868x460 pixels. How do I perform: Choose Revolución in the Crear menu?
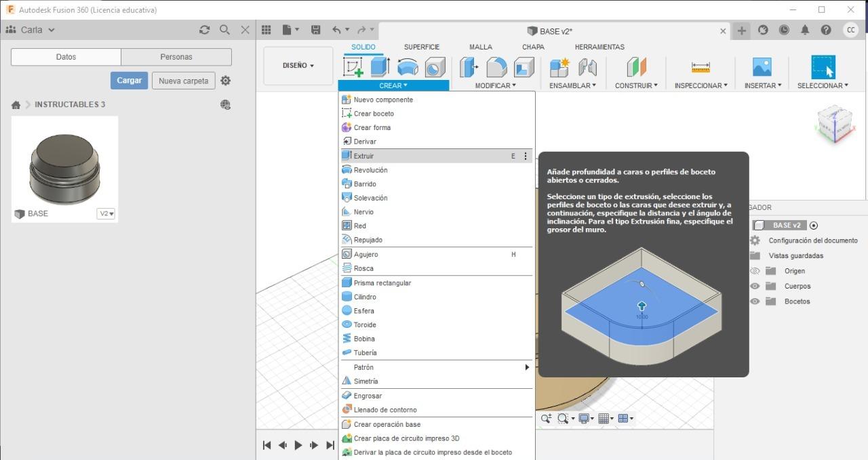pyautogui.click(x=437, y=170)
